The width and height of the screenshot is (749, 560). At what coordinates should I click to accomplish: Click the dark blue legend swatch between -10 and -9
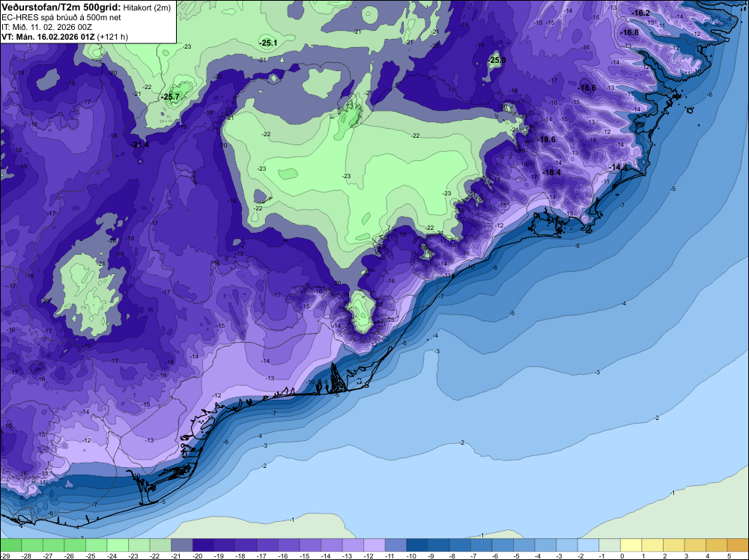click(x=417, y=545)
